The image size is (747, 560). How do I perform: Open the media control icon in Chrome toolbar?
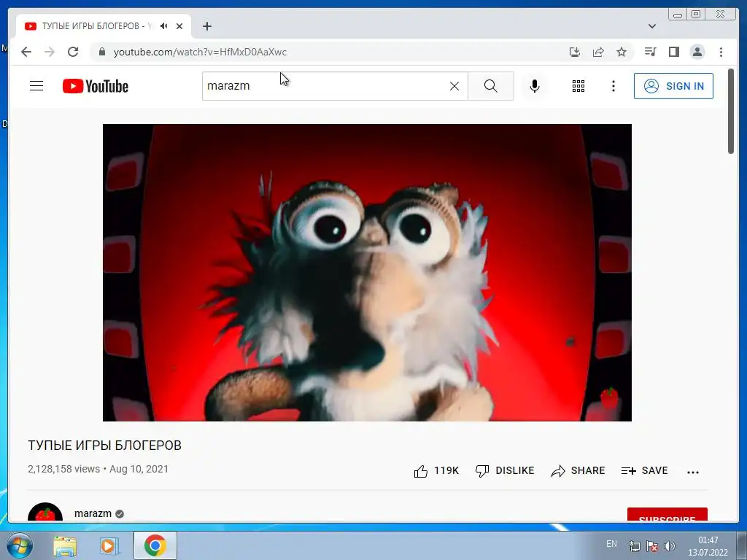650,52
